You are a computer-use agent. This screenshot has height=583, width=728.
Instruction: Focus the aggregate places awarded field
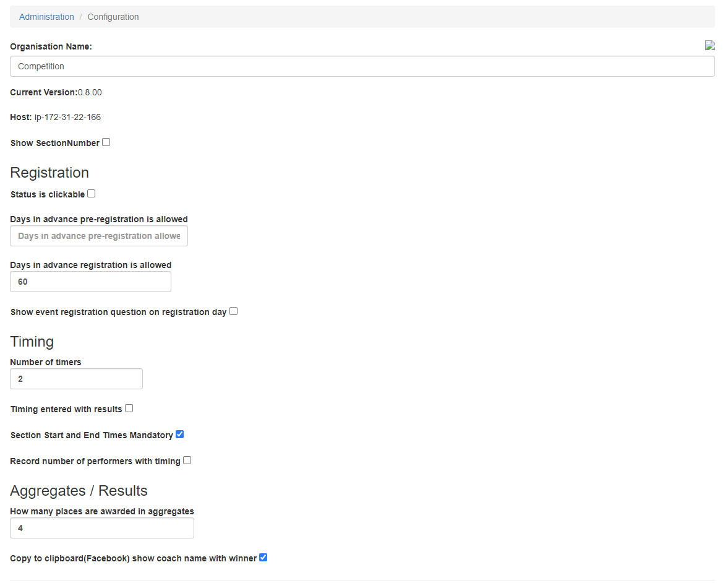tap(102, 528)
